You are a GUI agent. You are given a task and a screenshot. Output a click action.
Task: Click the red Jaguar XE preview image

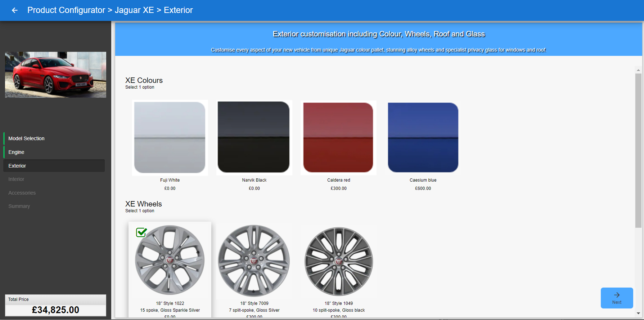(x=55, y=75)
